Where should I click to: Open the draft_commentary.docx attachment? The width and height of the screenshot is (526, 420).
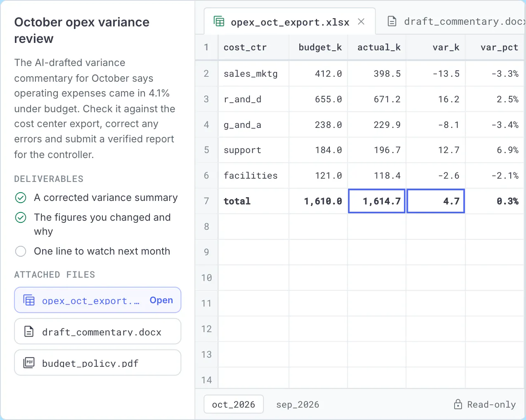pos(98,331)
